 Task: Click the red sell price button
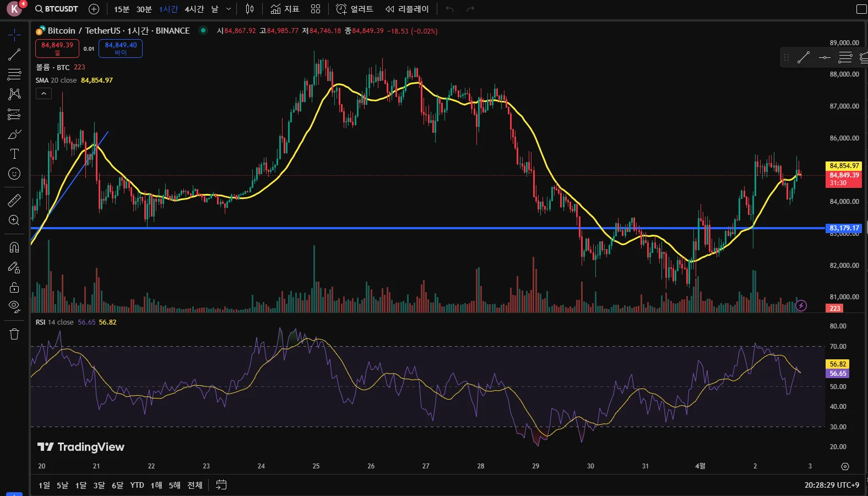pyautogui.click(x=57, y=48)
